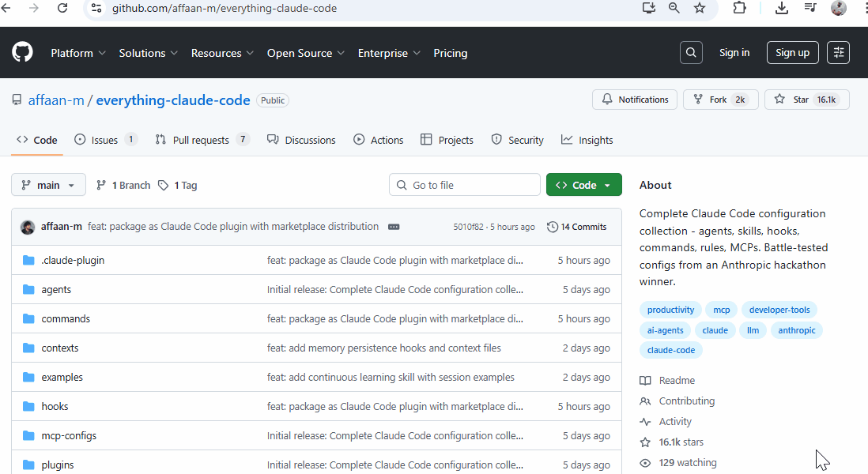Click the GitHub logo home icon

pyautogui.click(x=22, y=53)
